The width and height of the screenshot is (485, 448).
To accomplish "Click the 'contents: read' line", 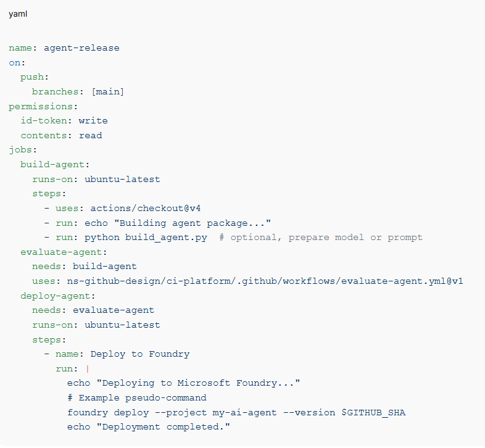I will 61,135.
